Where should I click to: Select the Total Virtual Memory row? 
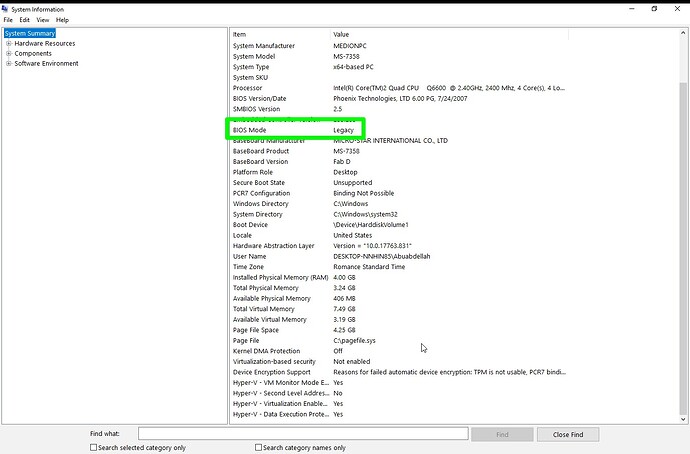click(400, 309)
